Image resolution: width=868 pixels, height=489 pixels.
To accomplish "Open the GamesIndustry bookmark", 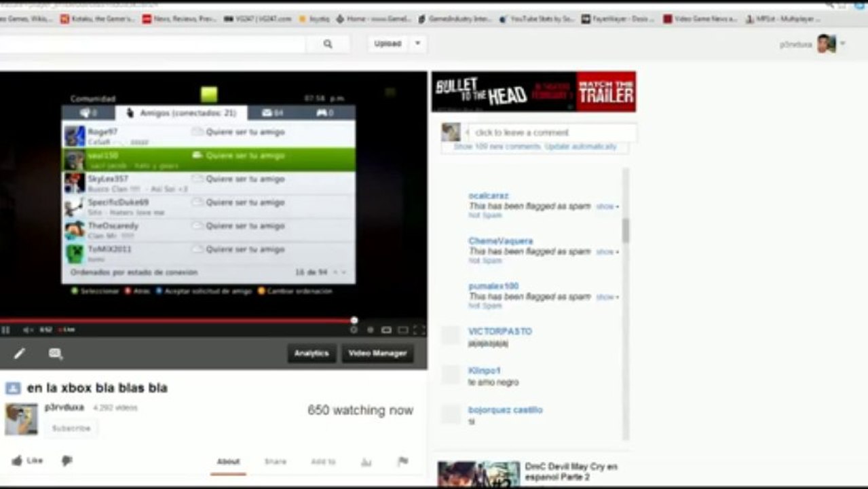I will (x=454, y=19).
